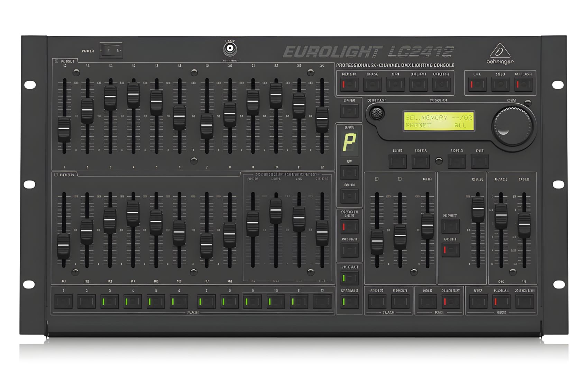Click the large DATA wheel
588x380 pixels.
513,126
